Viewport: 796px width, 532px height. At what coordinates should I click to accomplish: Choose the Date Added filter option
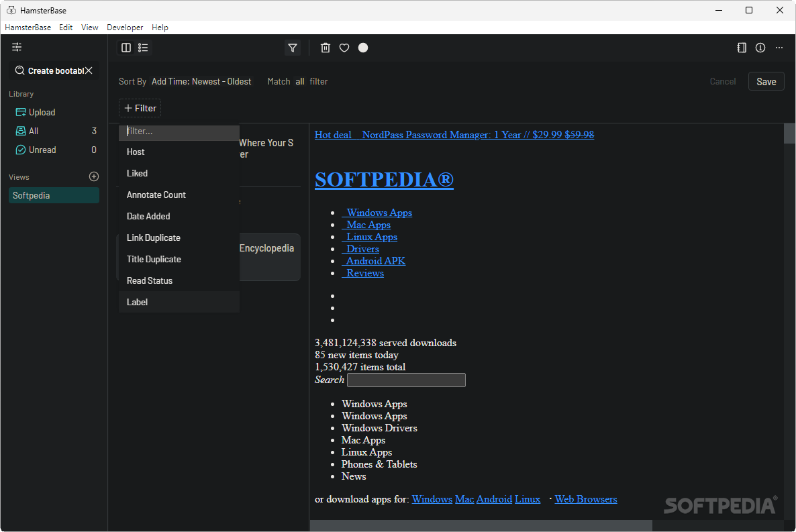(179, 216)
